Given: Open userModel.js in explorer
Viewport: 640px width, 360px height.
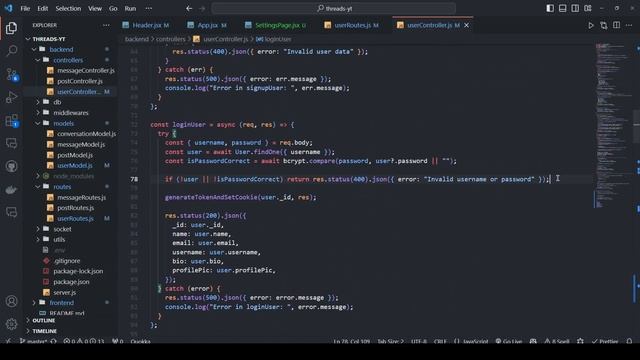Looking at the screenshot, I should point(75,165).
